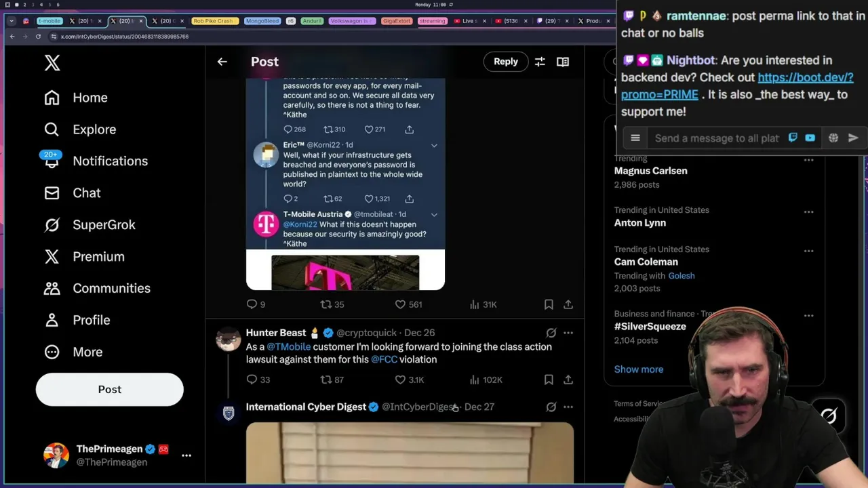Repost the post with 35 reposts

(332, 305)
